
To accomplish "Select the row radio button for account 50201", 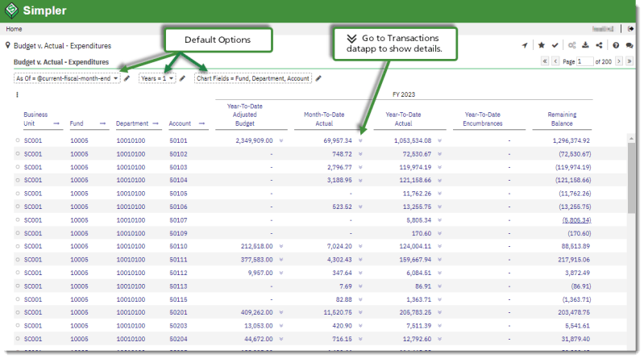I will pyautogui.click(x=18, y=312).
